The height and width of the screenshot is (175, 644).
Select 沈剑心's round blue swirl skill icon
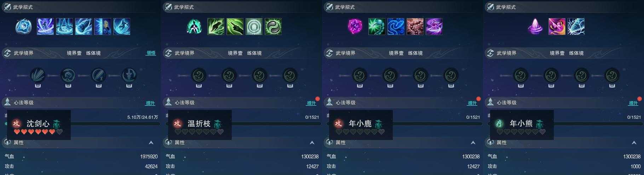click(24, 27)
